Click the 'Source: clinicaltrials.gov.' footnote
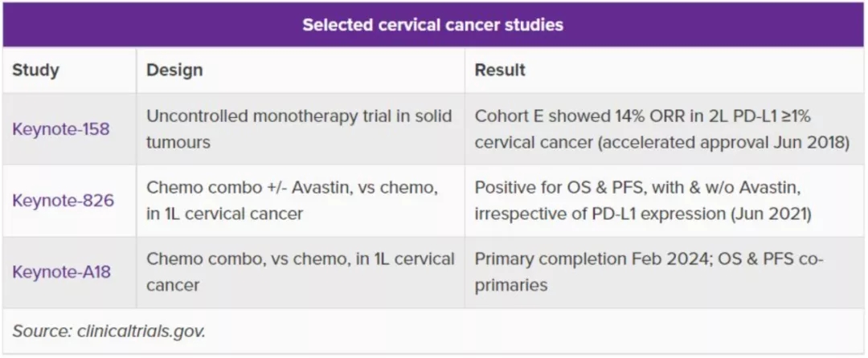868x358 pixels. pyautogui.click(x=108, y=331)
